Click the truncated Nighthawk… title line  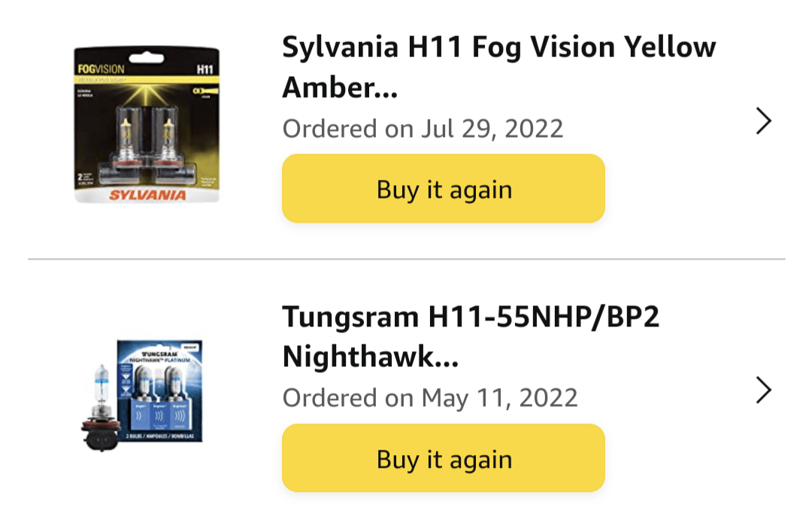click(x=370, y=357)
